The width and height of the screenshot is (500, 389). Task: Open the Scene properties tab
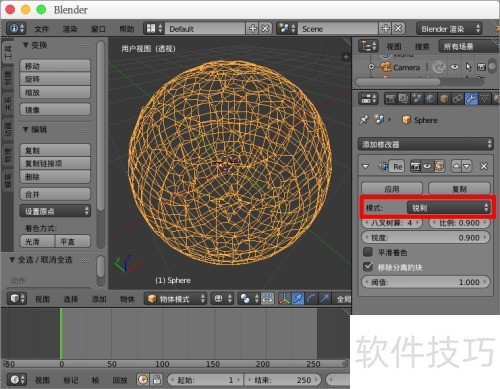pos(417,99)
